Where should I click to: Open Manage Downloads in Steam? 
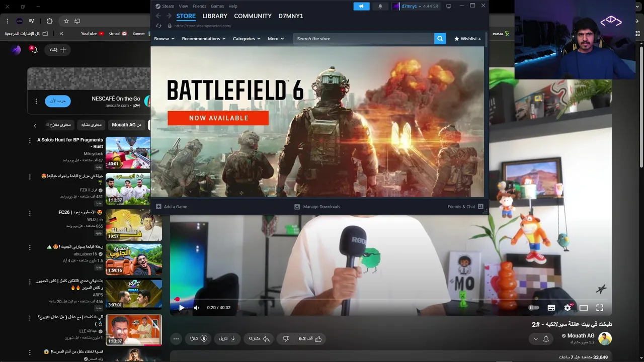coord(317,207)
